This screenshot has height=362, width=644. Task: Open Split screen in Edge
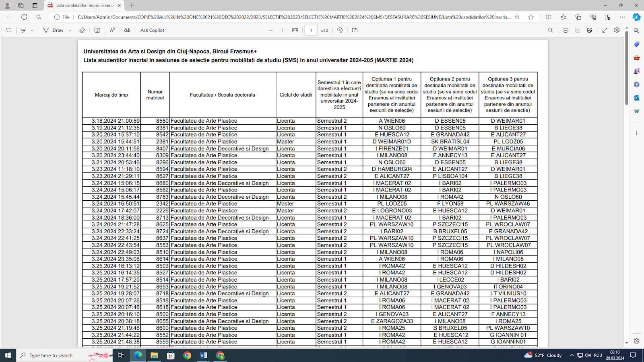tap(549, 17)
